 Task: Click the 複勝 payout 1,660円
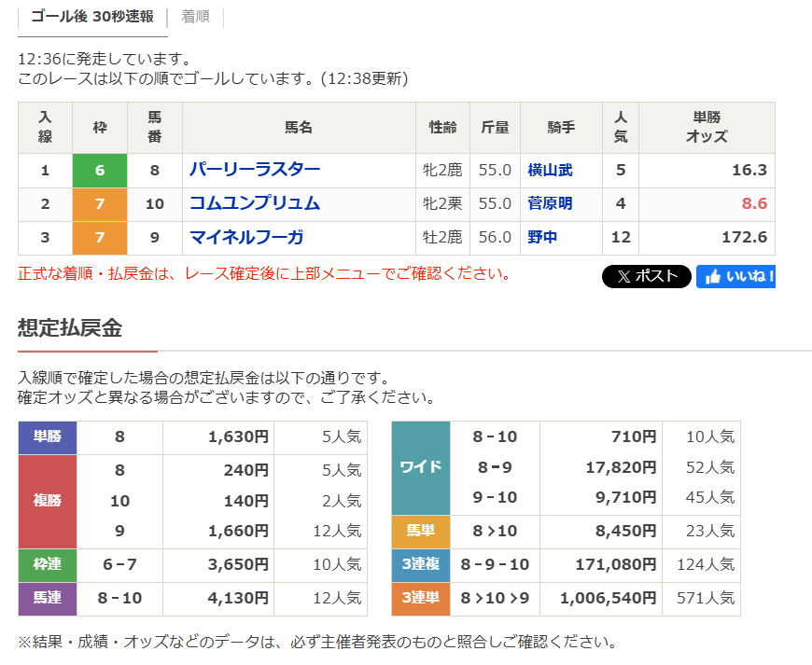pyautogui.click(x=238, y=531)
